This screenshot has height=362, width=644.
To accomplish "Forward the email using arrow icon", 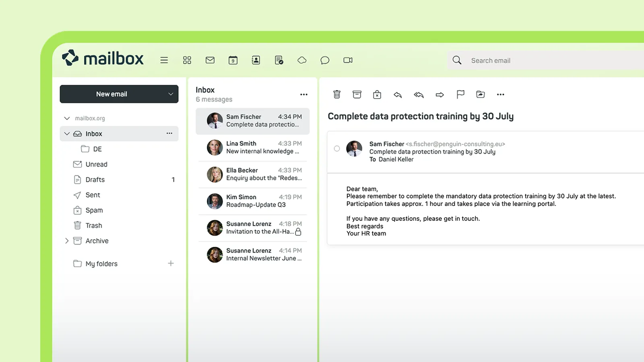I will 440,94.
